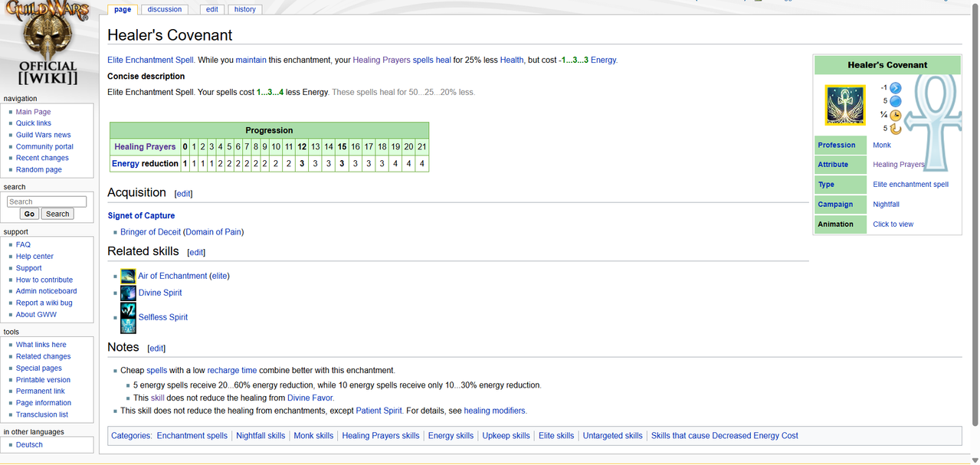Click the Click to view animation link
This screenshot has height=465, width=980.
[893, 224]
